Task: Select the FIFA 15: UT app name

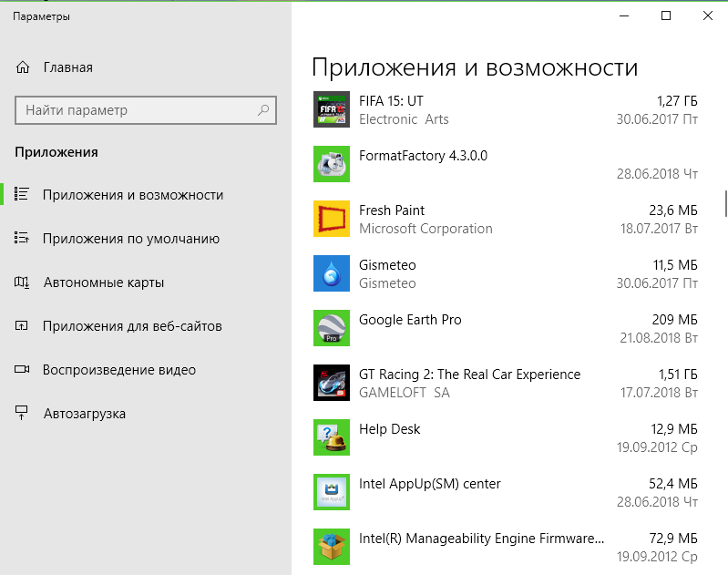Action: click(391, 101)
